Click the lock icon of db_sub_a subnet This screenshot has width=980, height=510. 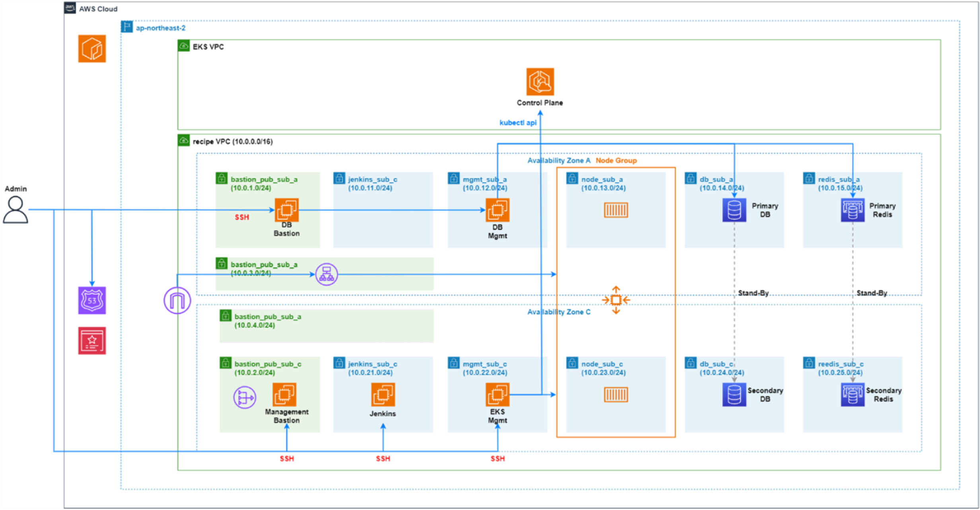pyautogui.click(x=690, y=178)
